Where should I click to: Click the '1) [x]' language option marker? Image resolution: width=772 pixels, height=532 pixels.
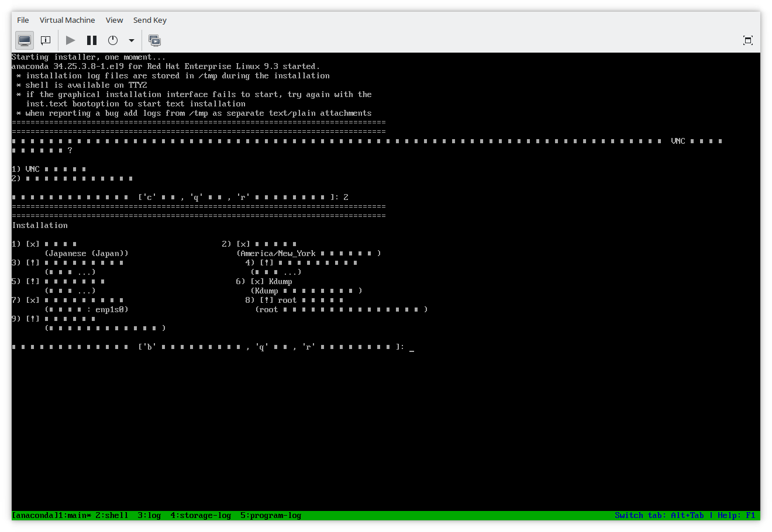[26, 244]
